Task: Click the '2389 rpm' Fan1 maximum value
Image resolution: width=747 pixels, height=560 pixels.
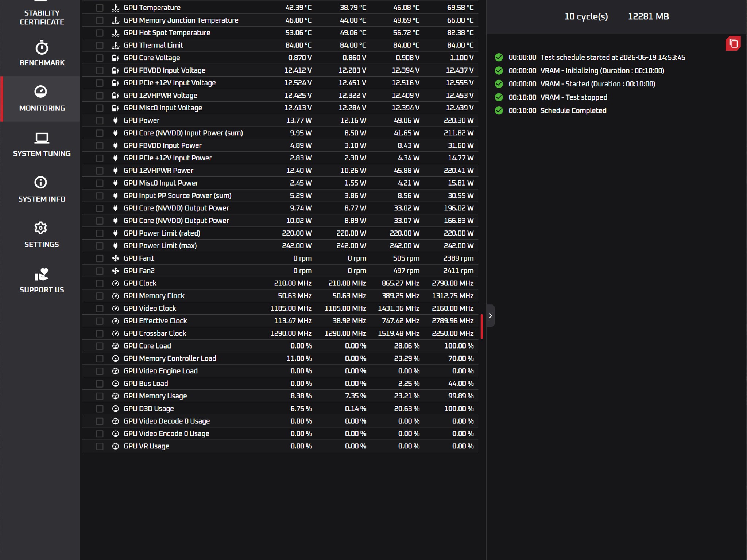Action: click(458, 258)
